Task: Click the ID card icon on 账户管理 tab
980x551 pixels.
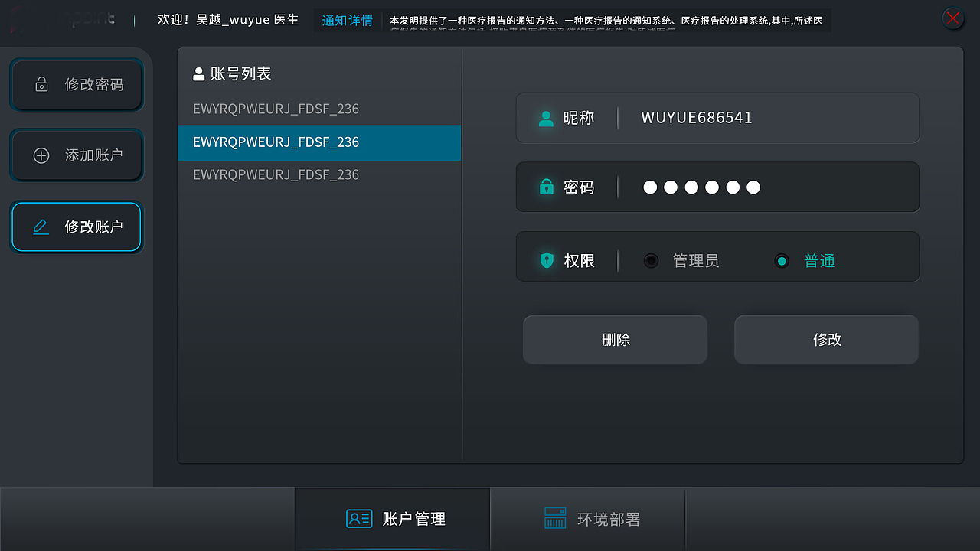Action: pos(358,518)
